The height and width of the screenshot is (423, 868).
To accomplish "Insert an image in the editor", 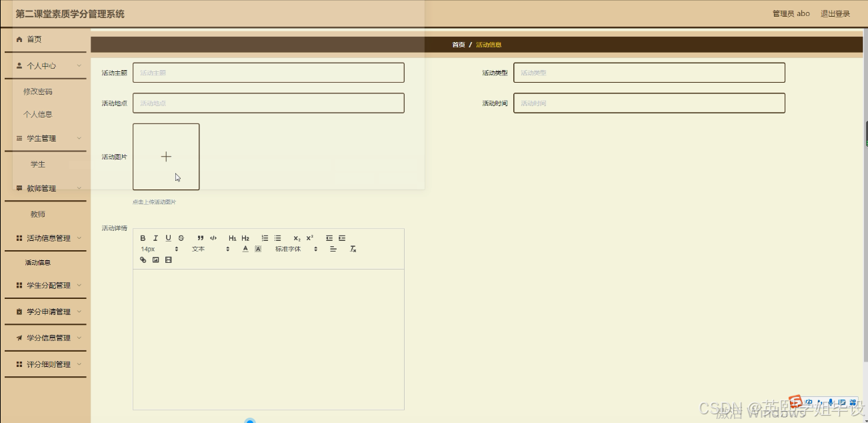I will (155, 260).
